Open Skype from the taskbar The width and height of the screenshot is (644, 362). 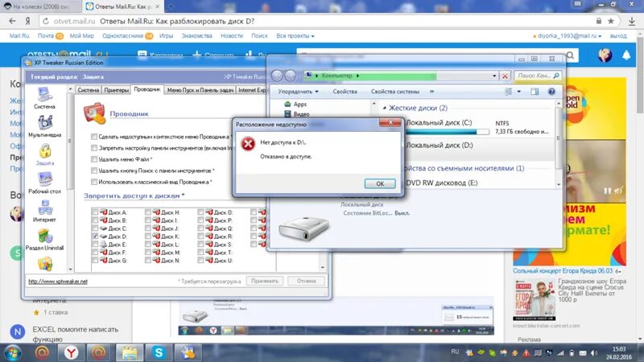(x=159, y=352)
